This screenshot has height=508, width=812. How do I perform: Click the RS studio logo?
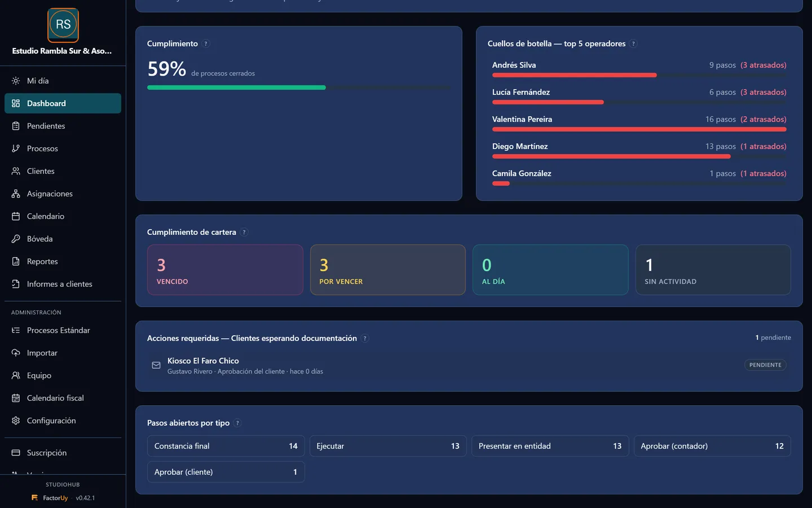coord(63,25)
